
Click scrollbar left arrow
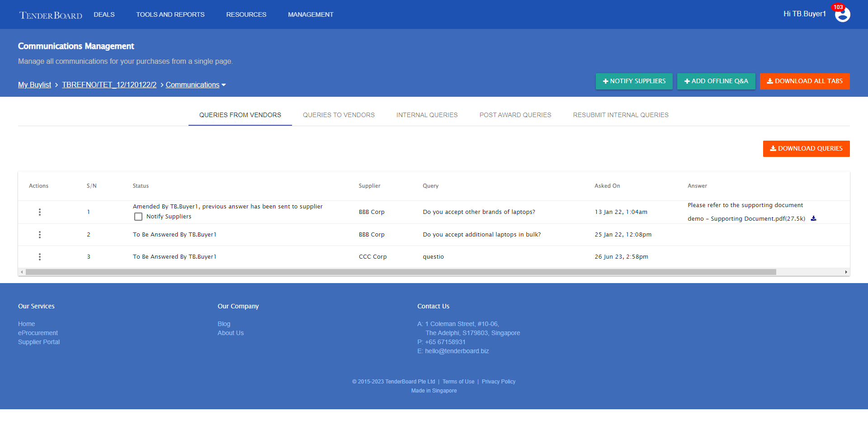22,272
